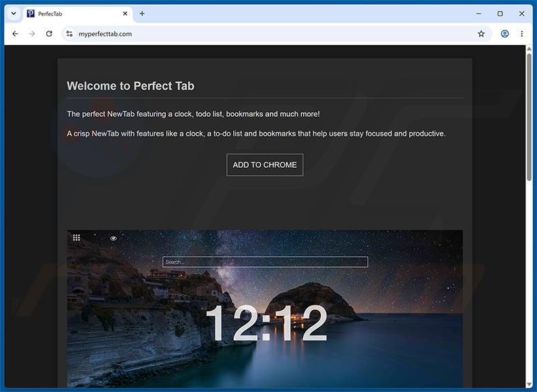Click the apps grid icon in preview
This screenshot has width=537, height=392.
[76, 238]
